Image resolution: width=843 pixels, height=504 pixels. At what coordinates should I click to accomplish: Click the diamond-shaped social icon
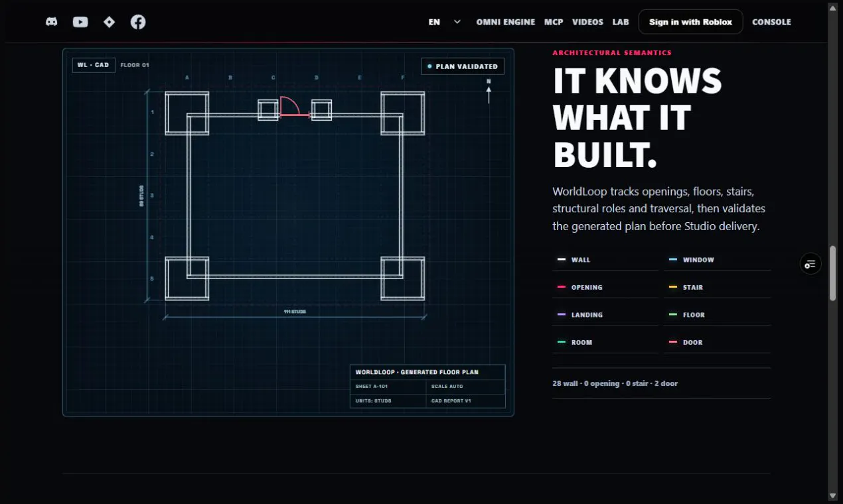[x=109, y=22]
